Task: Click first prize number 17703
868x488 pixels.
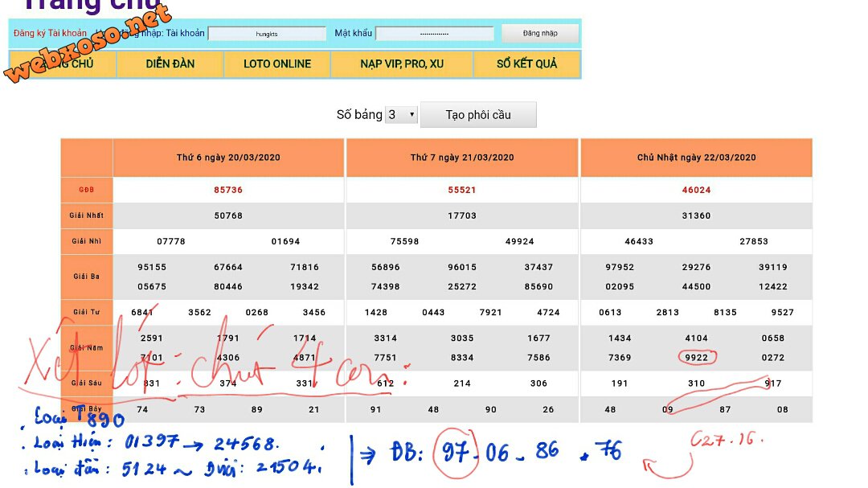Action: 462,215
